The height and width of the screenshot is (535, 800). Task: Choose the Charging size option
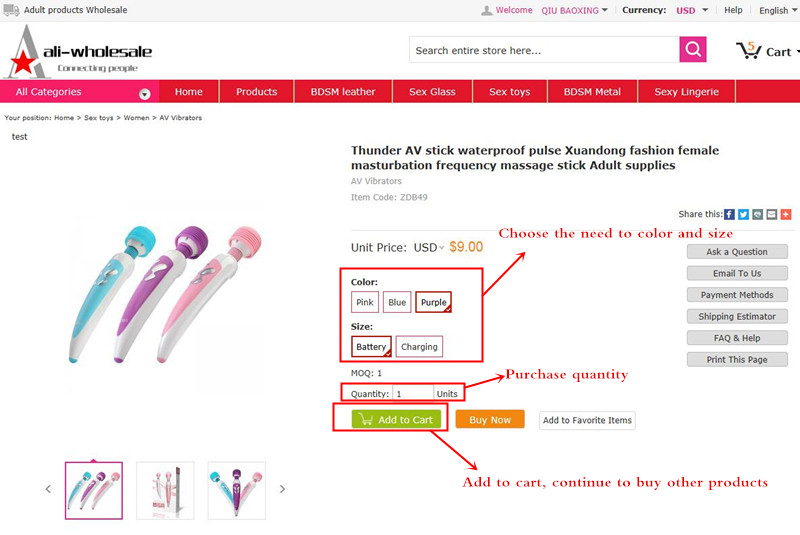tap(419, 347)
